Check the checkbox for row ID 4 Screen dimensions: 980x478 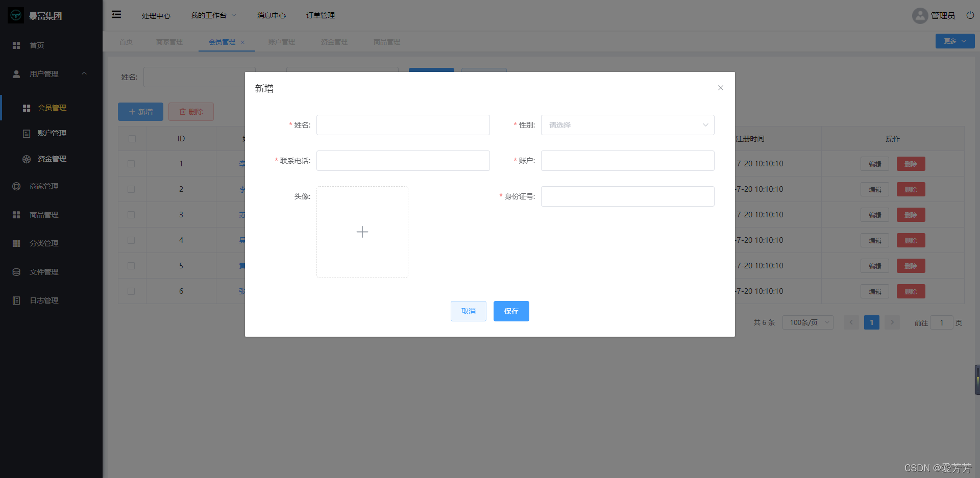(131, 240)
